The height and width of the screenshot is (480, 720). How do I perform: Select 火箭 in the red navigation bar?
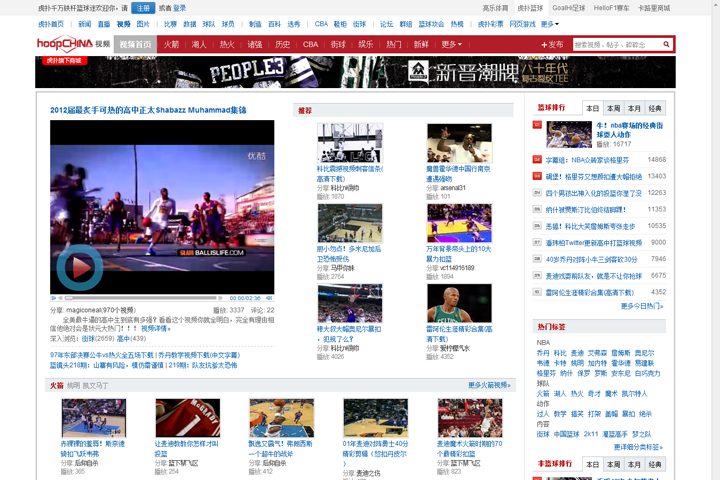tap(172, 45)
